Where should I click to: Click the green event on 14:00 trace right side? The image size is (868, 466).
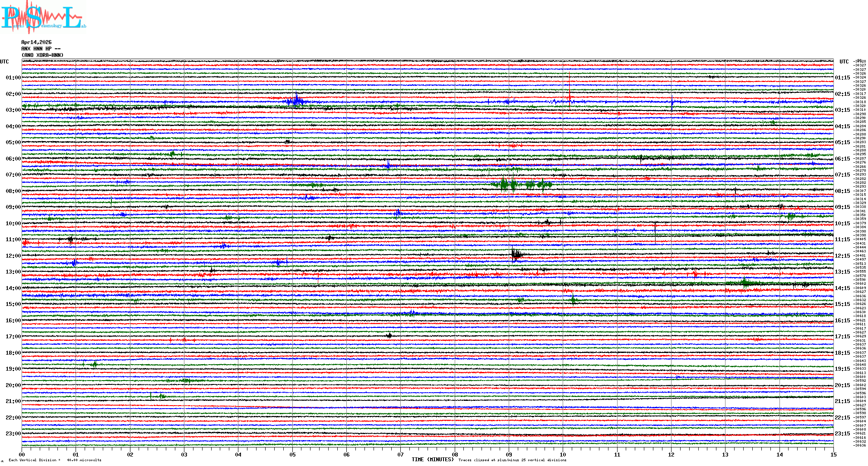coord(745,283)
